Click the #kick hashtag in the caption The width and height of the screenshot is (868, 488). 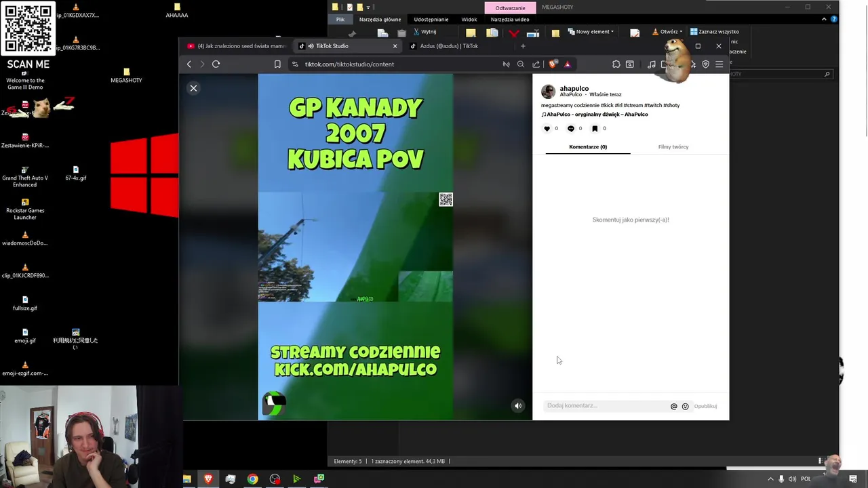coord(608,106)
